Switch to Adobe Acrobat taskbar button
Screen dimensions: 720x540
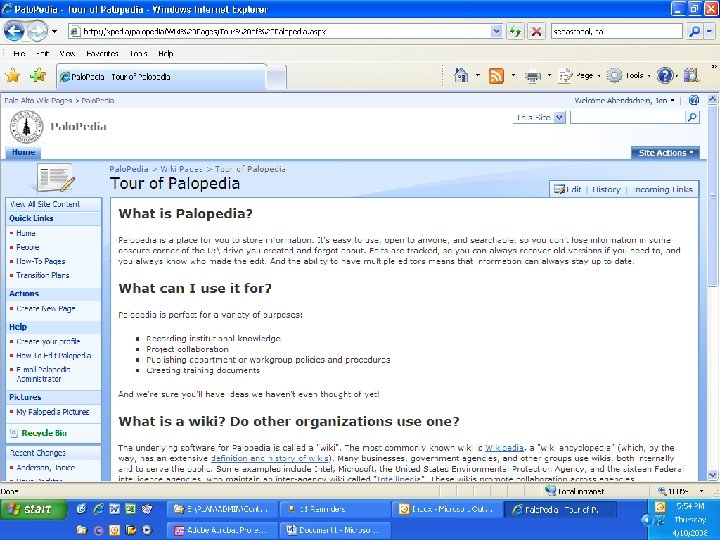point(222,530)
